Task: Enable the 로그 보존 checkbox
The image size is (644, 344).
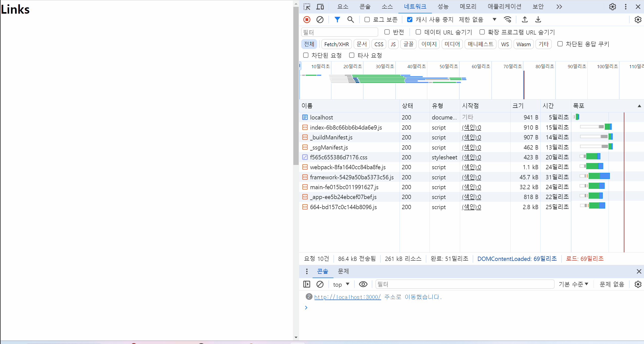Action: click(x=367, y=19)
